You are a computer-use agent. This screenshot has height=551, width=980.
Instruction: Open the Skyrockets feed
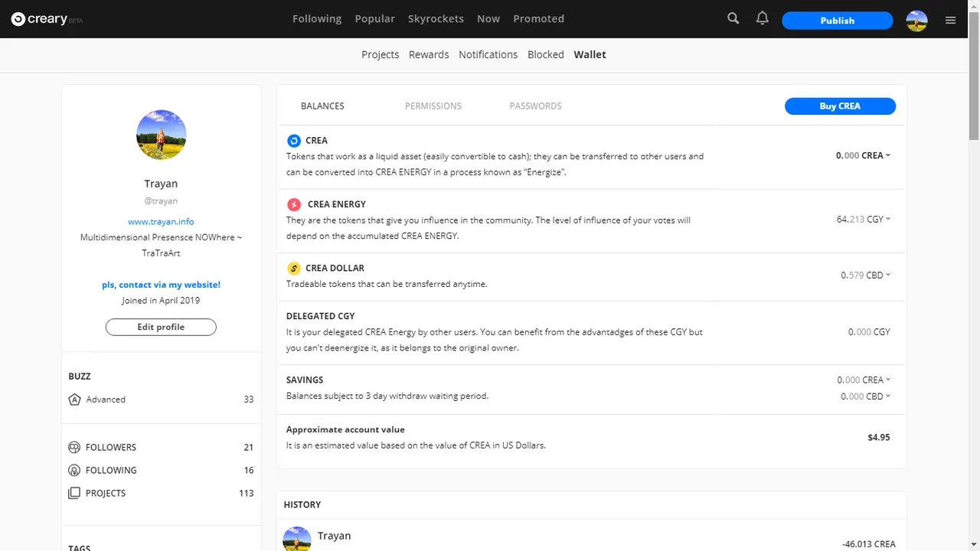tap(436, 18)
